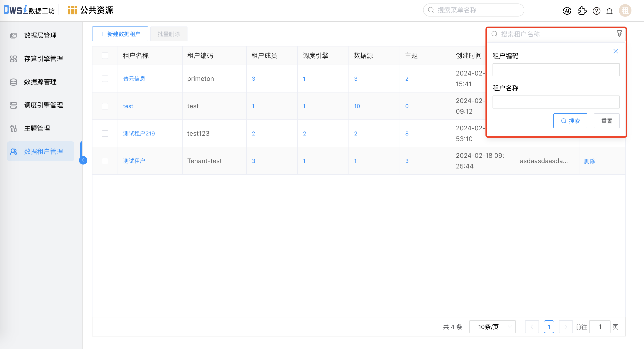The image size is (644, 349).
Task: Check the select-all checkbox in table header
Action: [105, 56]
